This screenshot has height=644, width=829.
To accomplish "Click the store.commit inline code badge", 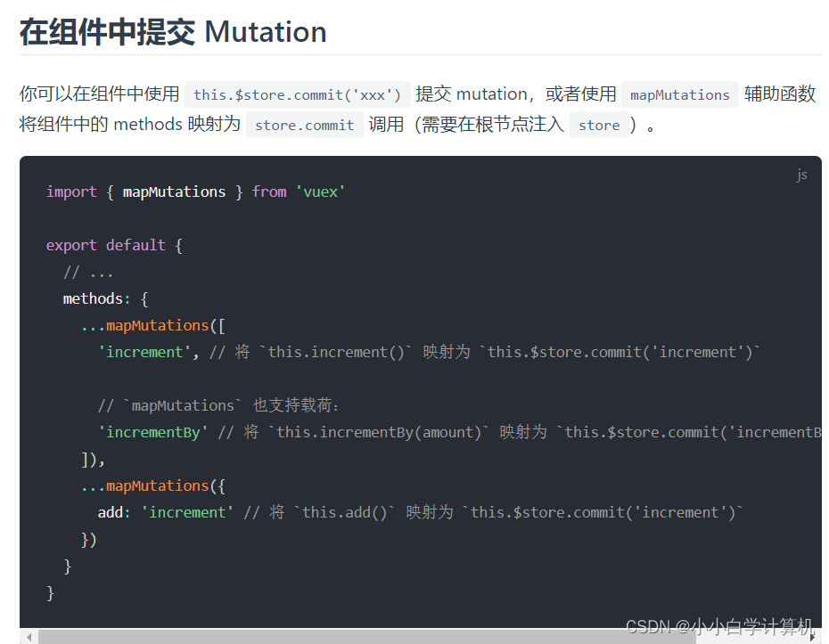I will tap(304, 125).
